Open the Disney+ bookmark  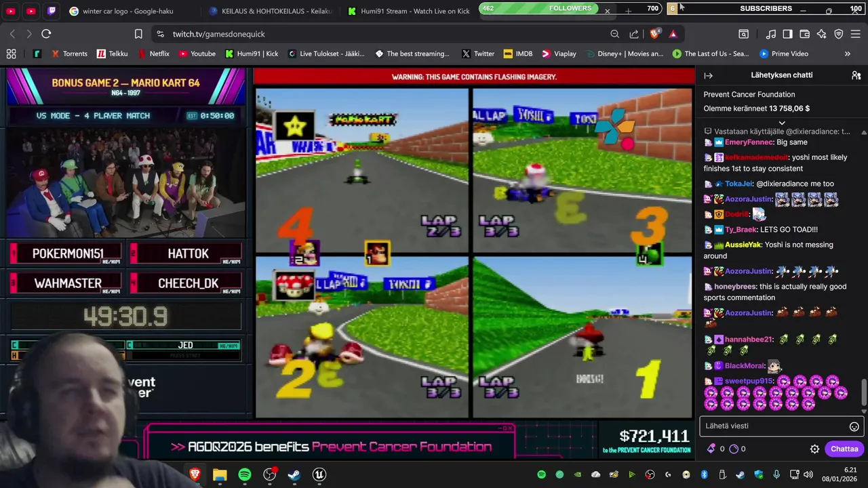pos(624,54)
